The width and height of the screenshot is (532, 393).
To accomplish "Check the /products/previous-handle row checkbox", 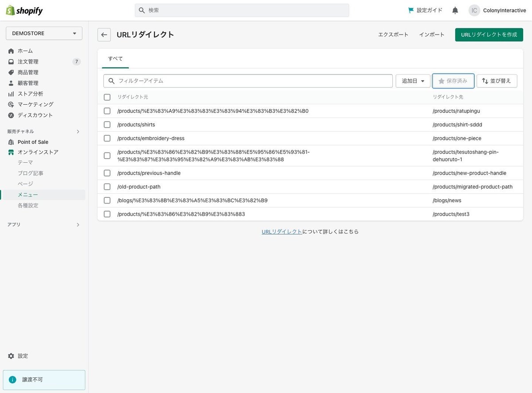I will tap(107, 173).
